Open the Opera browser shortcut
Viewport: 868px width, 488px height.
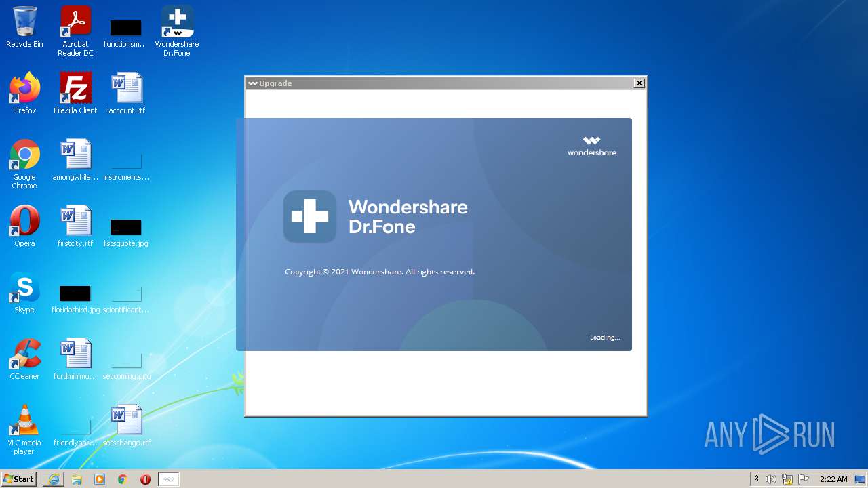click(24, 226)
